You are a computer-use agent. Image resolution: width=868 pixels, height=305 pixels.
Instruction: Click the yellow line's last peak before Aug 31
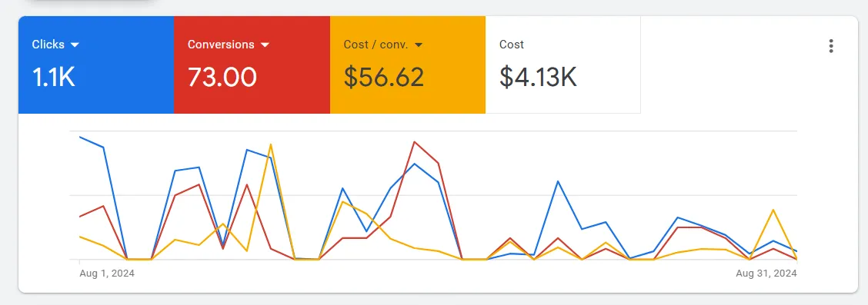pyautogui.click(x=773, y=210)
